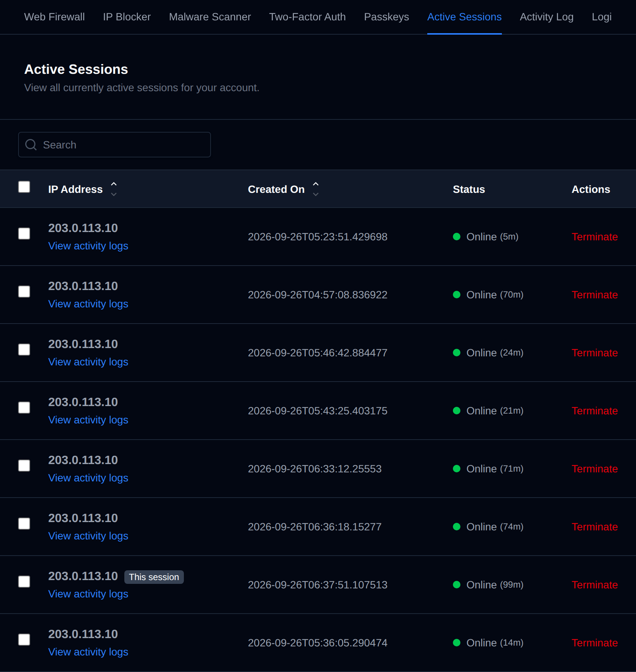Click the search magnifier icon
This screenshot has width=636, height=672.
[31, 145]
